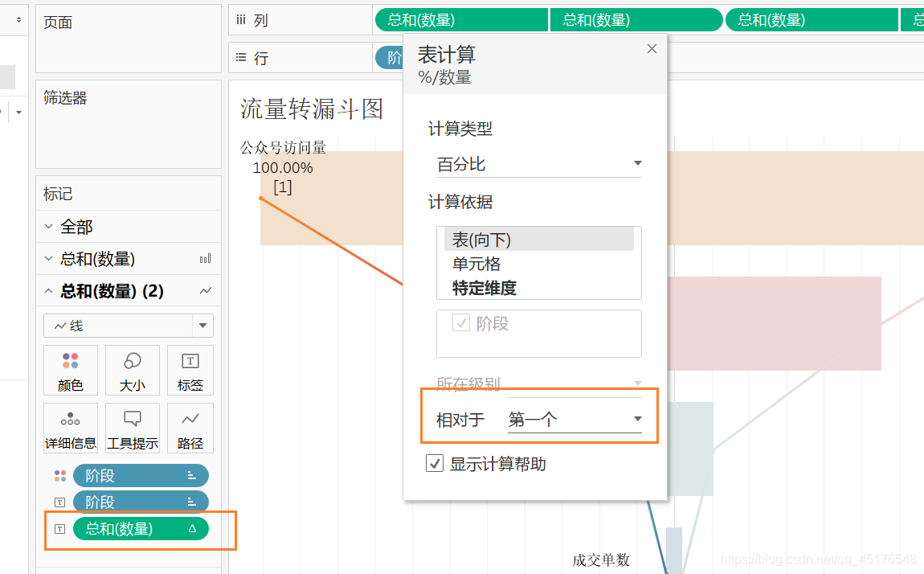Open the Color (颜色) marks card
The image size is (924, 574).
[70, 370]
